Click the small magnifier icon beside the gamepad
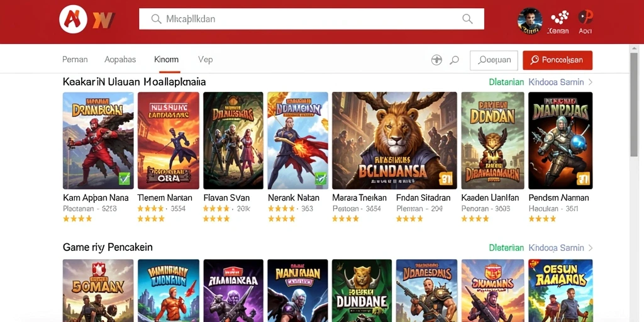The width and height of the screenshot is (644, 322). pos(454,60)
